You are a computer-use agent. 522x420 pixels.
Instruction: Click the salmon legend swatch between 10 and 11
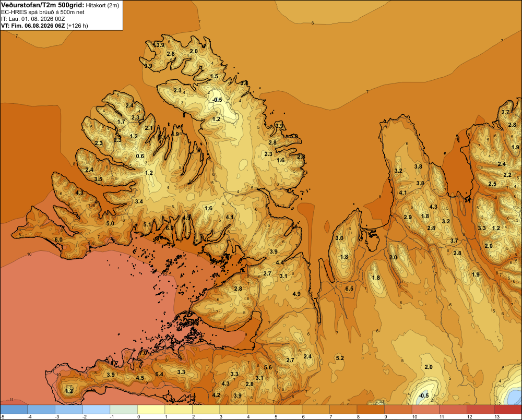(x=425, y=410)
